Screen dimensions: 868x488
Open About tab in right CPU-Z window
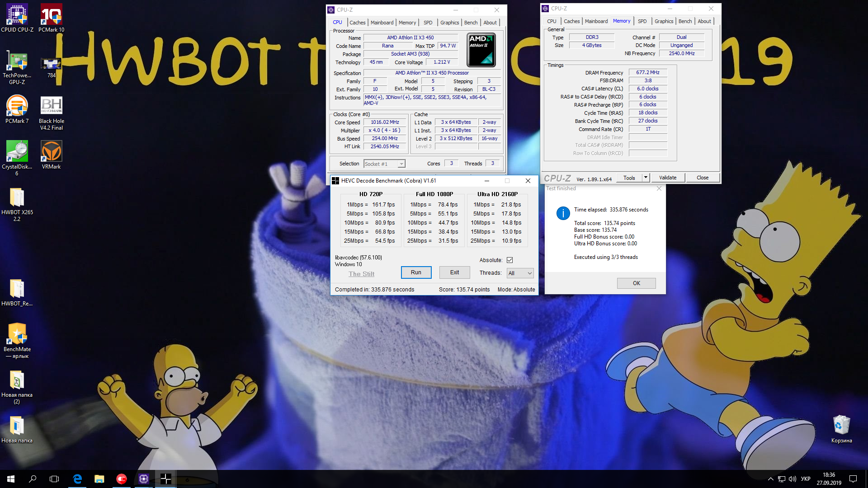pyautogui.click(x=704, y=21)
